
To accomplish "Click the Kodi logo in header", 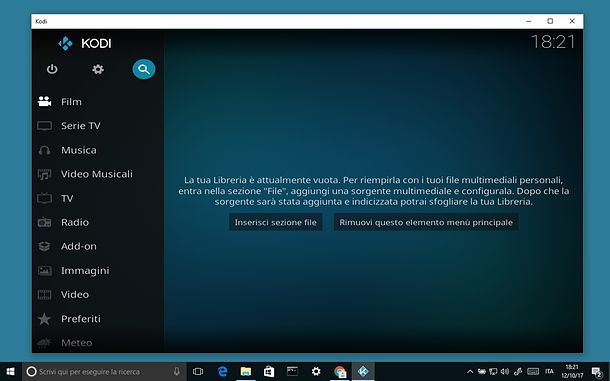I will 84,43.
